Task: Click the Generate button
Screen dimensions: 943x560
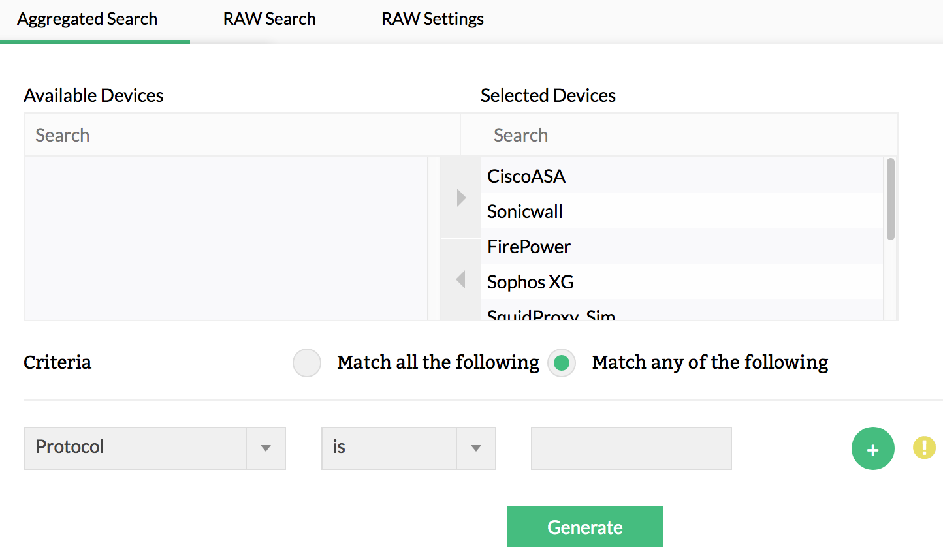Action: click(x=584, y=526)
